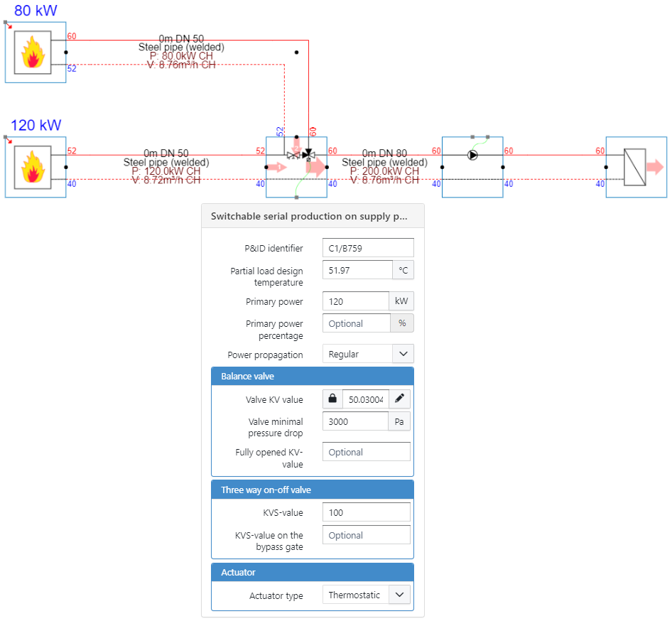Click the °C unit for design temperature
The image size is (672, 621).
pyautogui.click(x=403, y=270)
